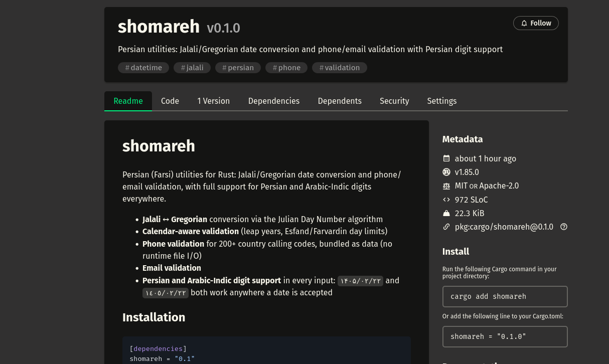Open the #persian keyword tag

(238, 68)
